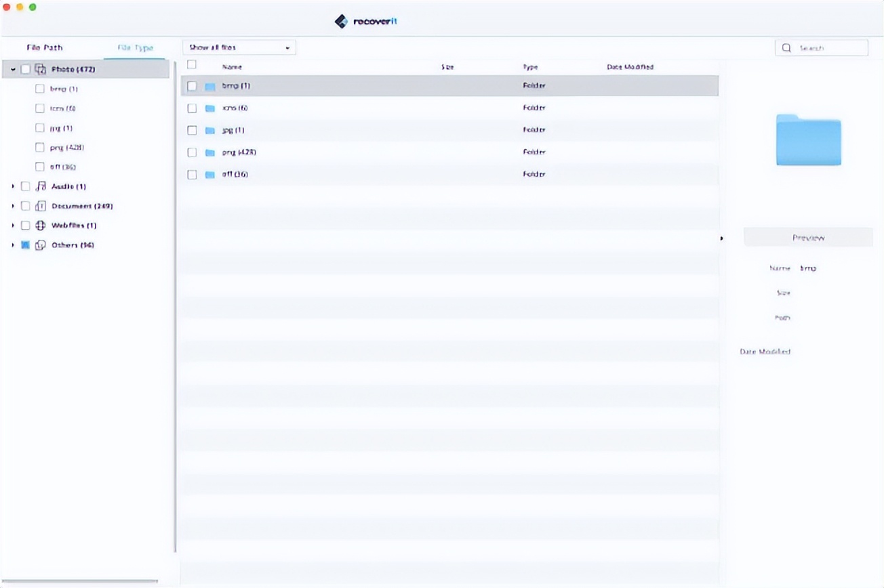
Task: Check the bmp (1) folder in the list
Action: (192, 85)
